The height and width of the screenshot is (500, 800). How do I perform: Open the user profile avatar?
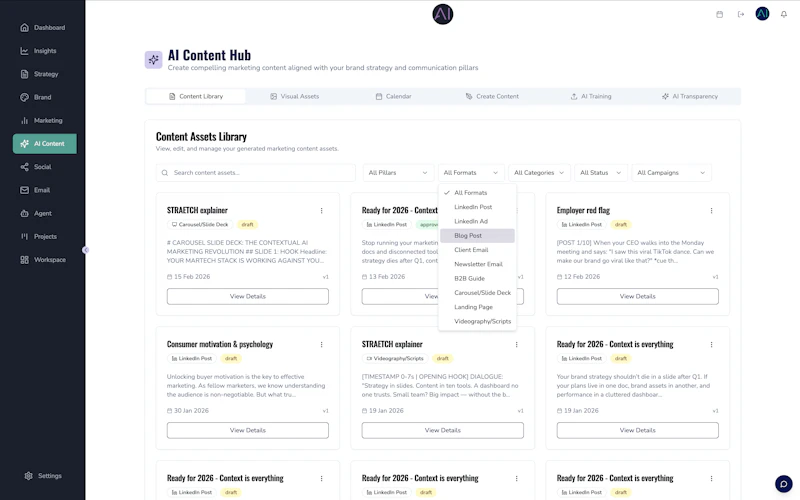pyautogui.click(x=762, y=14)
